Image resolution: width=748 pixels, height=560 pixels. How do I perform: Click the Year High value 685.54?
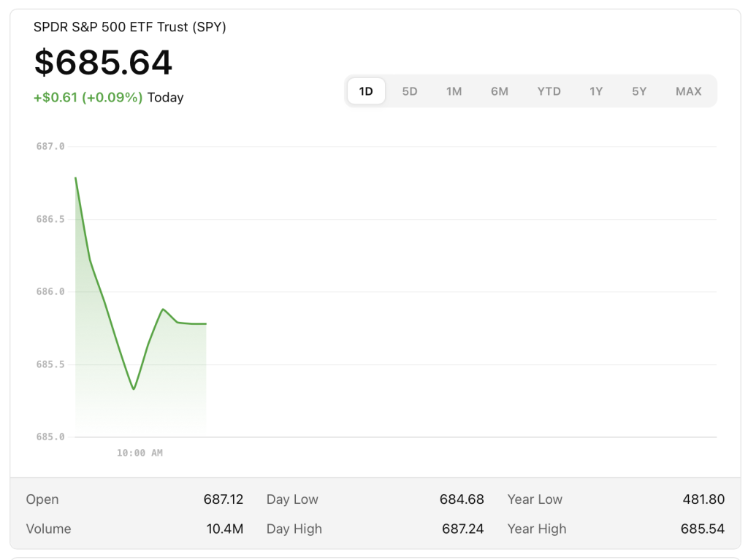[x=703, y=529]
